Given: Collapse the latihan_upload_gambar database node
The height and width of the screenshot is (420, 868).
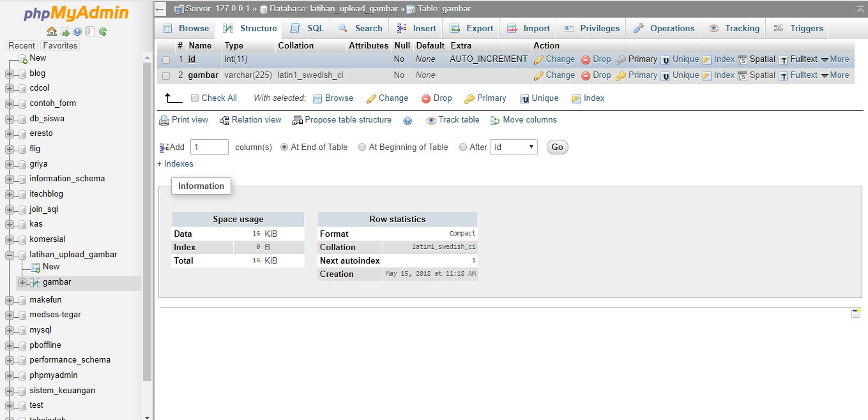Looking at the screenshot, I should [9, 255].
